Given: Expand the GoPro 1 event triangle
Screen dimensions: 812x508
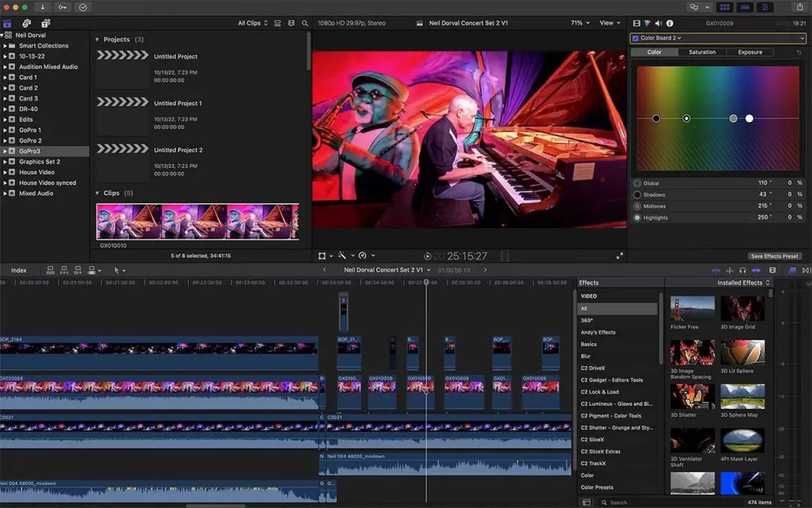Looking at the screenshot, I should pos(5,130).
